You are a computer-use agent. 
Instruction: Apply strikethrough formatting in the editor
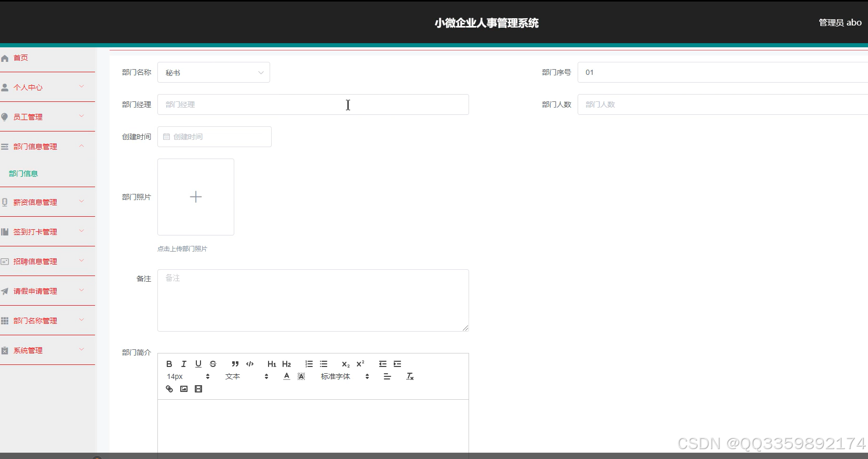(213, 364)
